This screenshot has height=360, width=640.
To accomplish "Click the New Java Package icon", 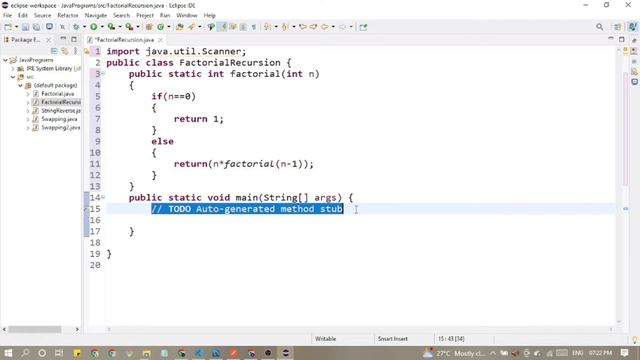I will click(x=149, y=27).
